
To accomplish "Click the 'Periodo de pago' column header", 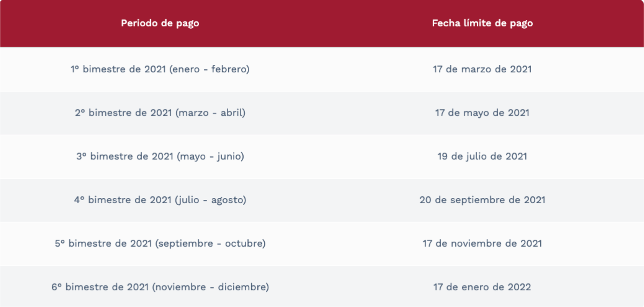I will 160,23.
